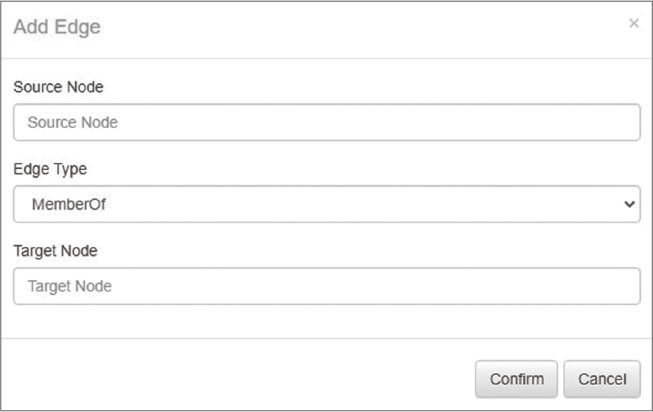
Task: Click the Source Node field label
Action: (x=59, y=87)
